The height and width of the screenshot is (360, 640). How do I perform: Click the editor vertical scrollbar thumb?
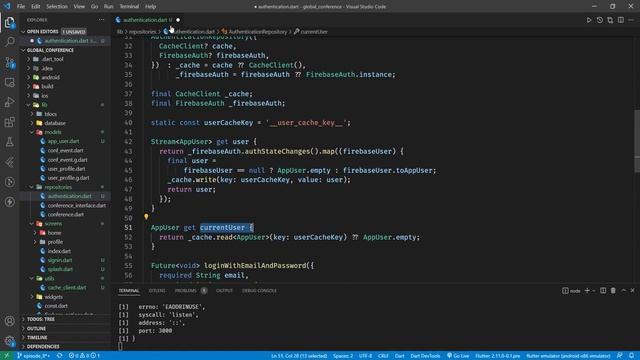tap(637, 141)
